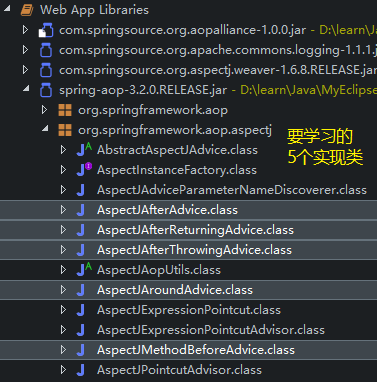Select AspectInstanceFactory.class
377x382 pixels.
(x=177, y=170)
